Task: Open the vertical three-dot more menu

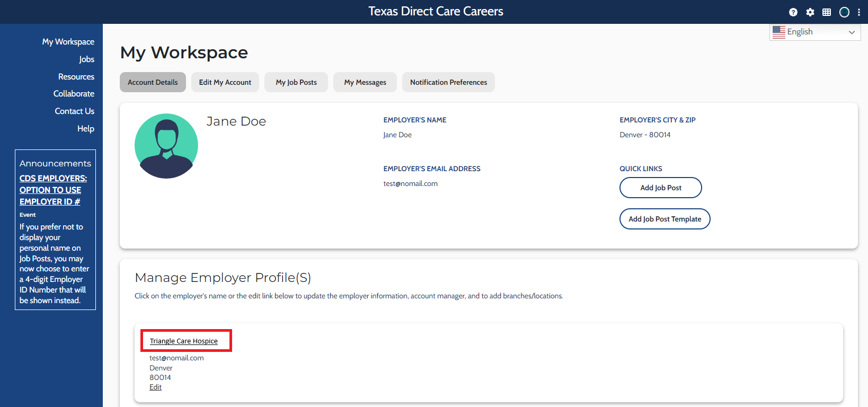Action: [859, 12]
